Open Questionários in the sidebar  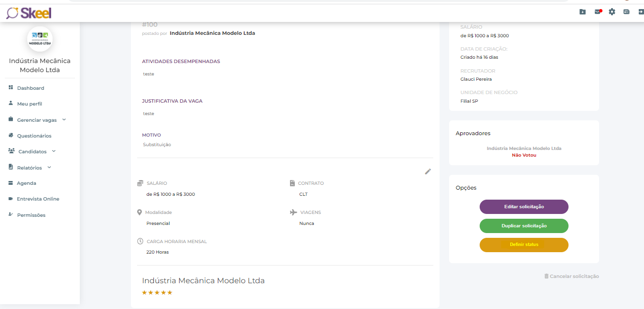34,136
